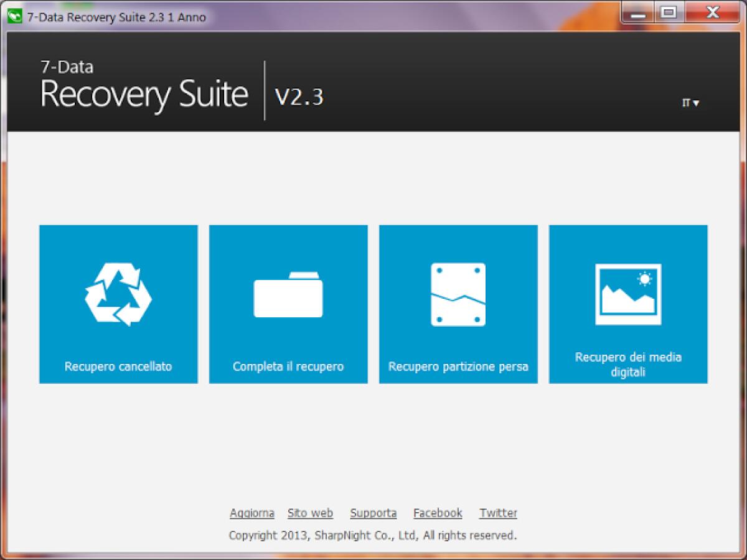Click the Recupero cancellato label text
The height and width of the screenshot is (560, 747).
coord(118,366)
